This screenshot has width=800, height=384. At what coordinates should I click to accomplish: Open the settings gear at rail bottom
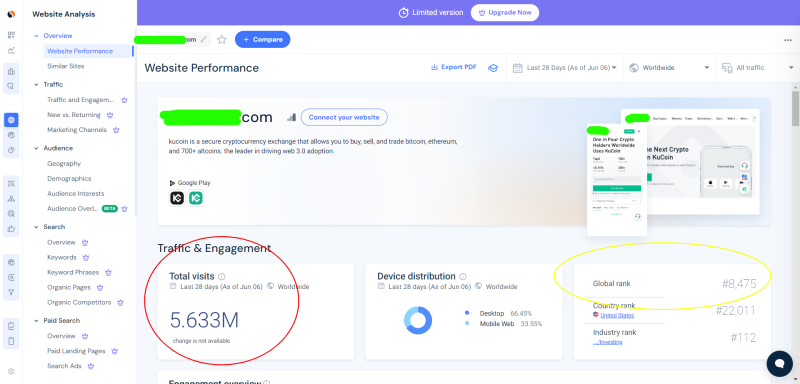tap(11, 372)
